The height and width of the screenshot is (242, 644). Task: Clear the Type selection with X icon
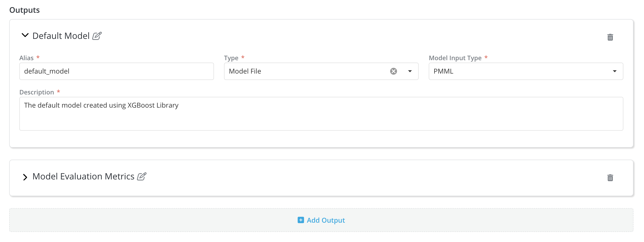[393, 71]
